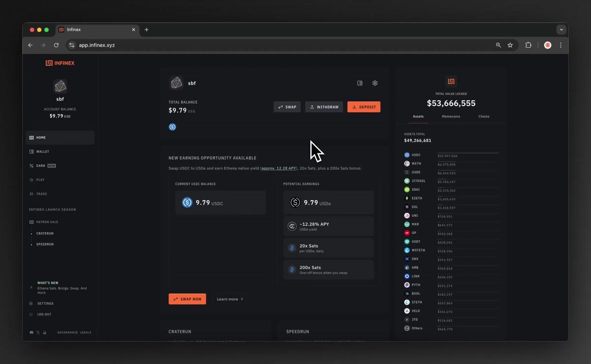This screenshot has height=364, width=591.
Task: Click the Swap Now button
Action: pos(187,299)
